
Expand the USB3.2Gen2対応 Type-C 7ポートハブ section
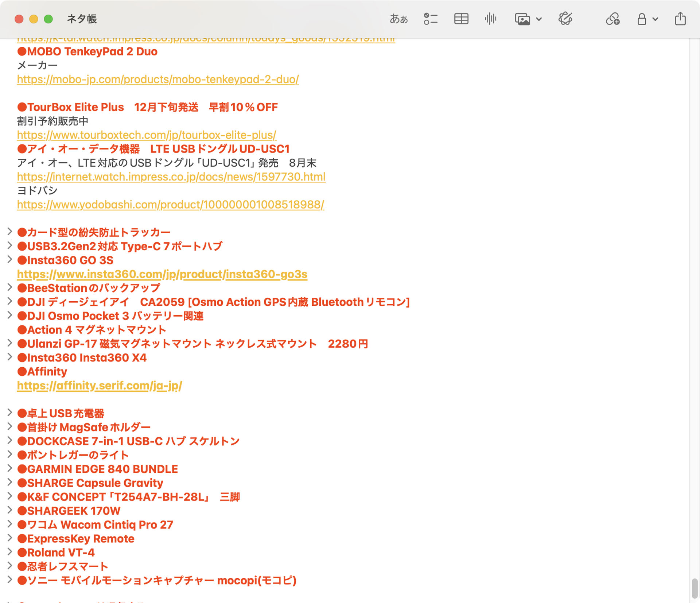click(10, 245)
